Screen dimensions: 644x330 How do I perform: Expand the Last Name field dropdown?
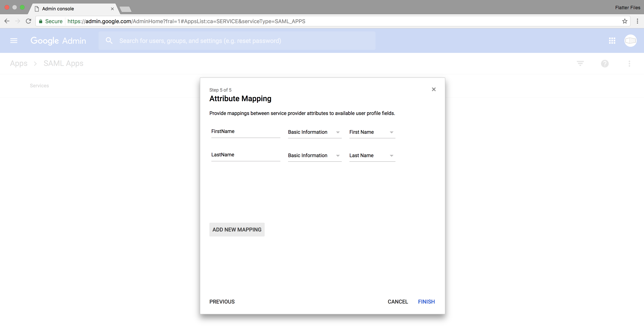click(x=390, y=155)
